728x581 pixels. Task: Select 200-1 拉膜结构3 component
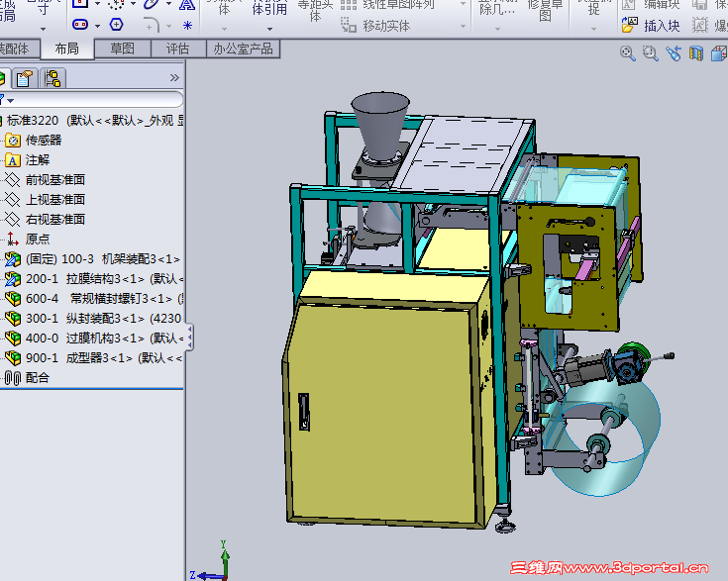[94, 278]
